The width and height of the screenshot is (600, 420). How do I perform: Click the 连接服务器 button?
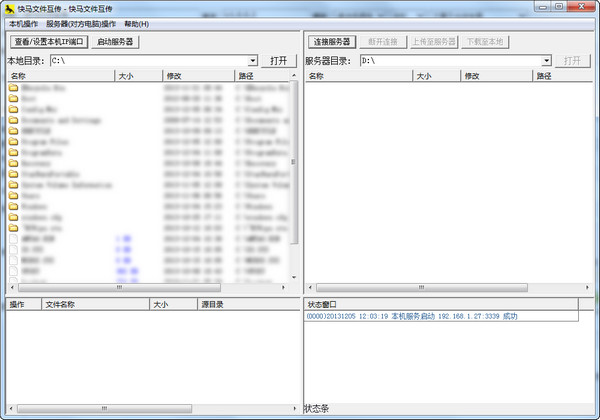(x=332, y=42)
